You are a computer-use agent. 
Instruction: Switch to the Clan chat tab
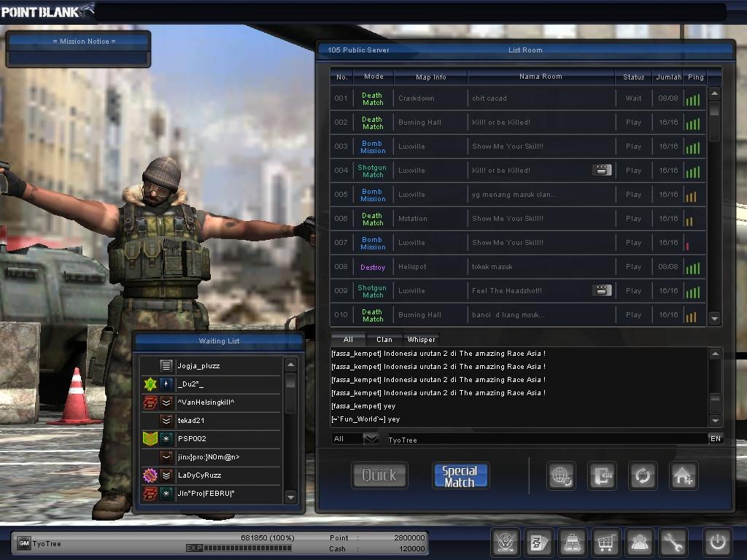point(384,339)
